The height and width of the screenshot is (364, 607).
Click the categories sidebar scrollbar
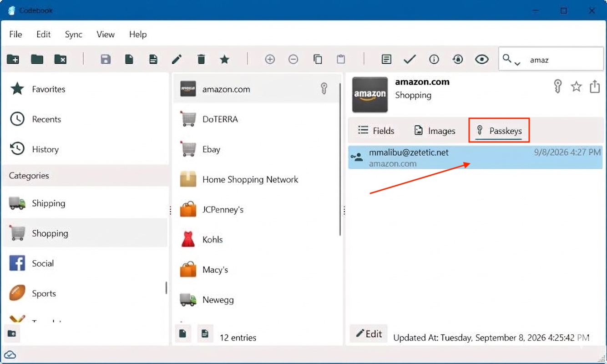click(166, 288)
